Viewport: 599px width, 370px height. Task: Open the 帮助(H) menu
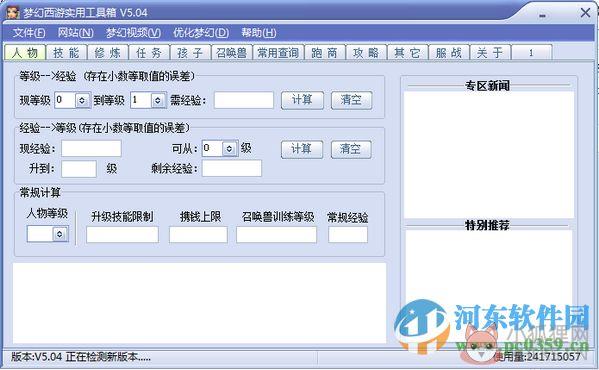pos(259,33)
